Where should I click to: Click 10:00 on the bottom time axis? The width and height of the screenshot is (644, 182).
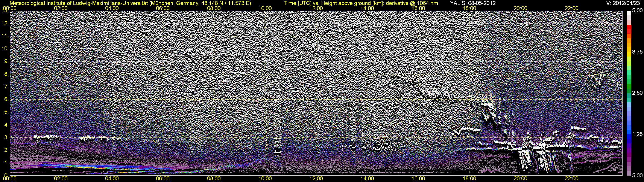click(x=265, y=179)
